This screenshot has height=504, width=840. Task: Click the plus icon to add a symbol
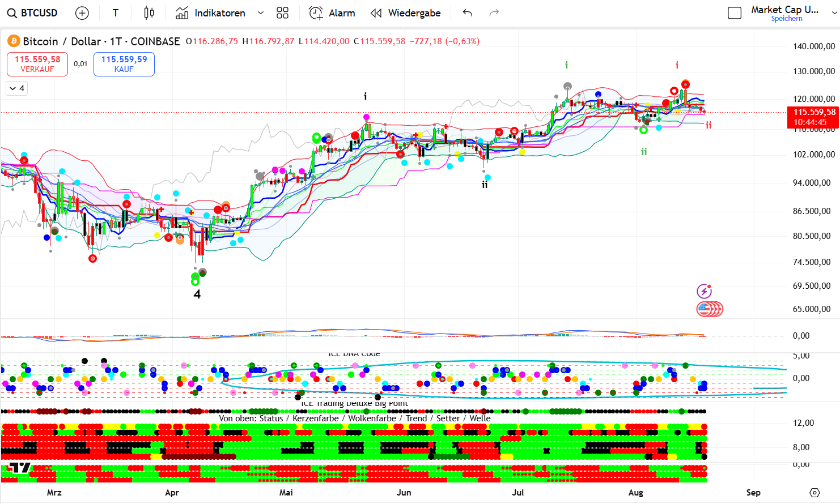[82, 13]
